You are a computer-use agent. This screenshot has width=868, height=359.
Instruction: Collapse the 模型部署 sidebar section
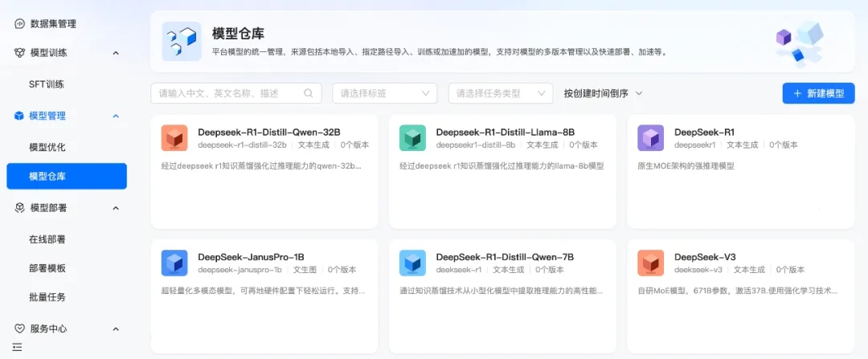(115, 208)
